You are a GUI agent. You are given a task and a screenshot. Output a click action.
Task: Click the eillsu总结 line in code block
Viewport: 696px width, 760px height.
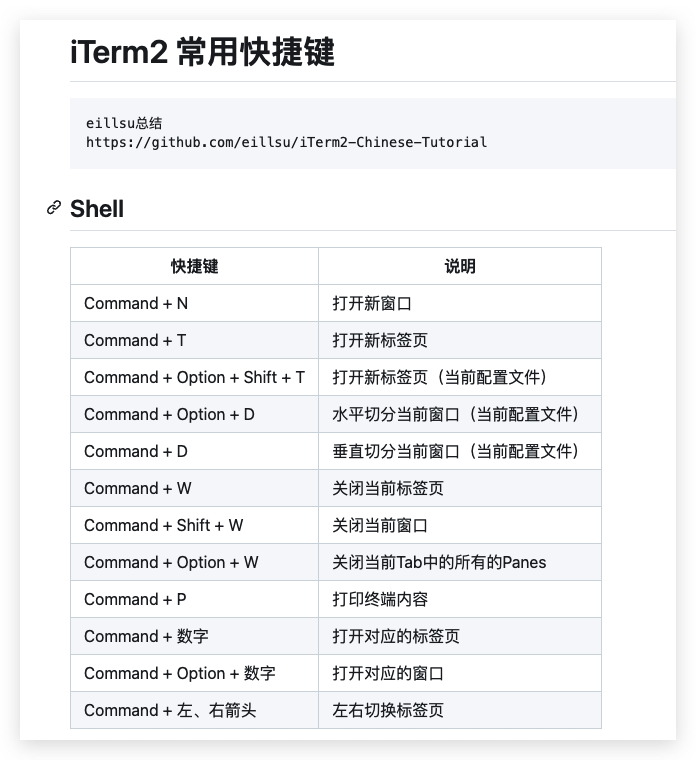tap(124, 123)
